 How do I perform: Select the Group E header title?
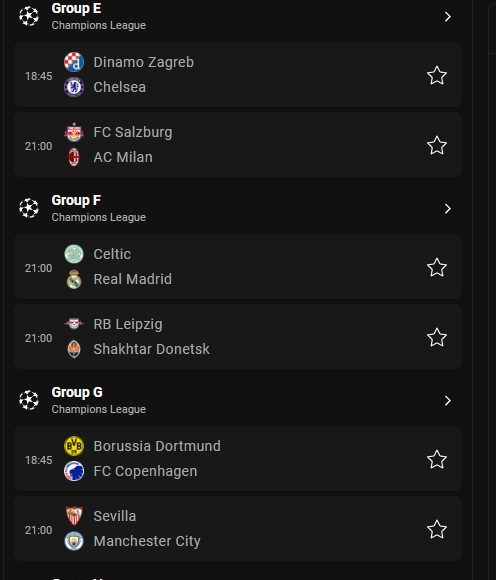(76, 9)
